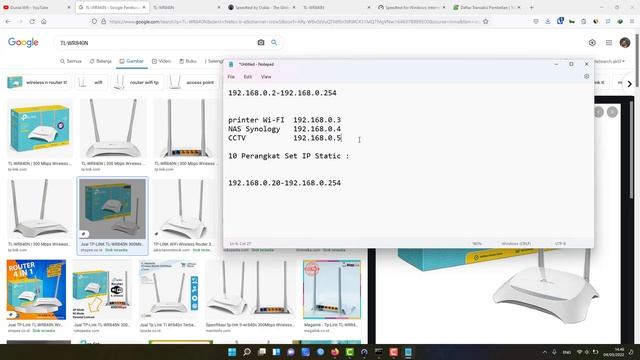
Task: Open the Google apps grid icon
Action: click(x=609, y=42)
